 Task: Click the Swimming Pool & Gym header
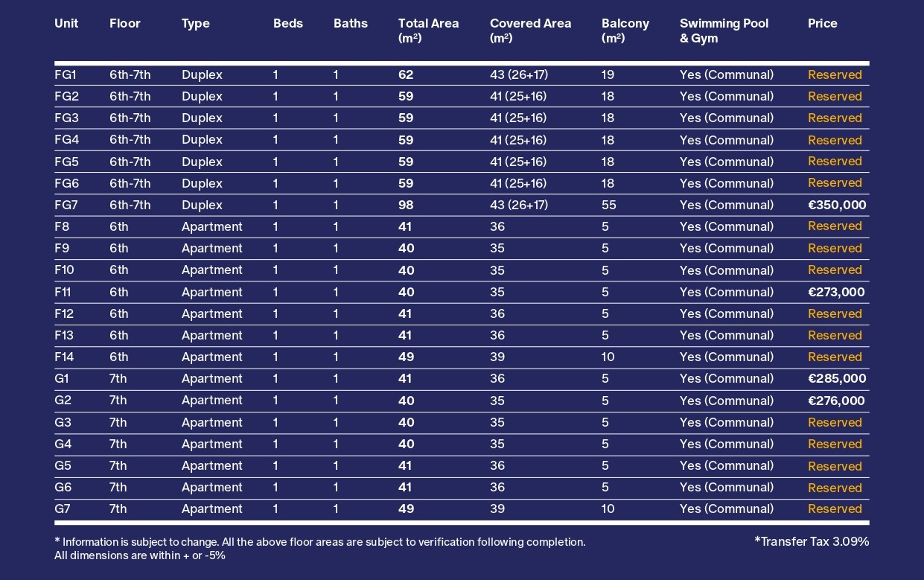click(724, 31)
